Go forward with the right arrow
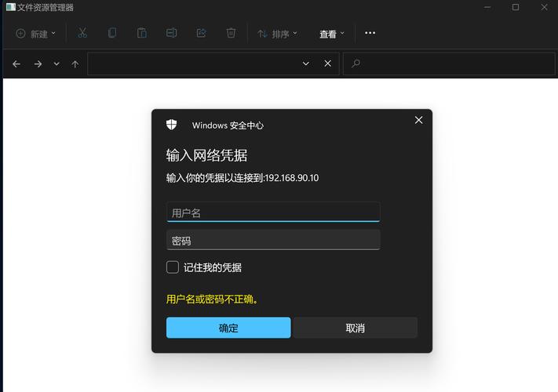 coord(38,64)
